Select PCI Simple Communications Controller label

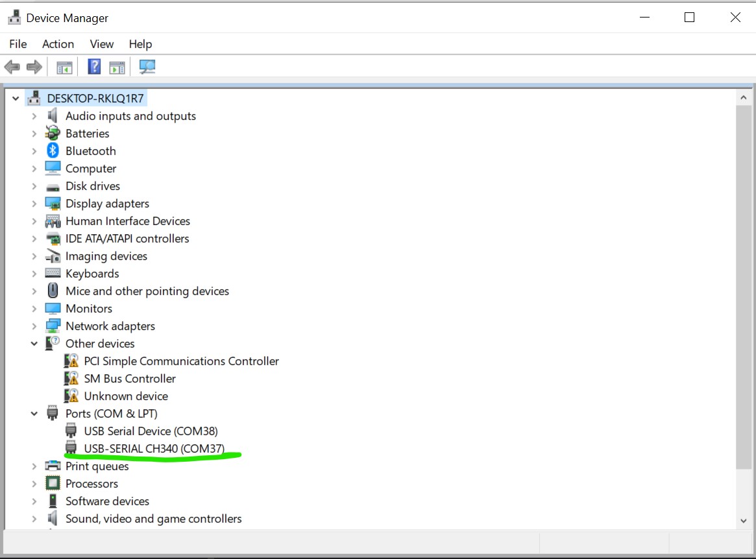181,361
